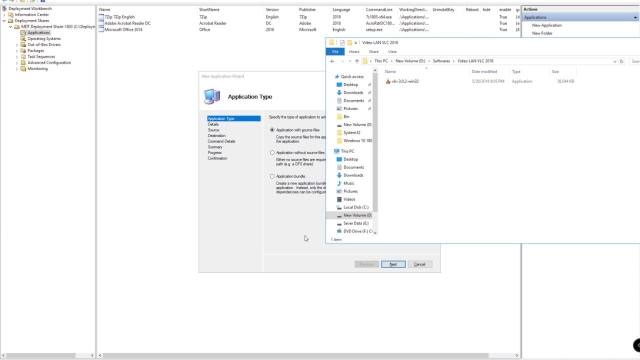Viewport: 640px width, 360px height.
Task: Select Application bundle option
Action: [x=272, y=176]
